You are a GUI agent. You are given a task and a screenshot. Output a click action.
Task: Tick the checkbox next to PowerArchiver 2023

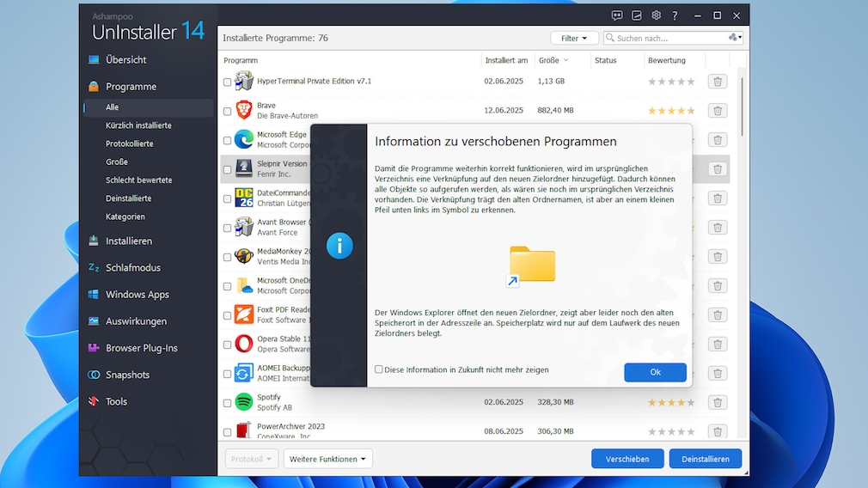[228, 432]
